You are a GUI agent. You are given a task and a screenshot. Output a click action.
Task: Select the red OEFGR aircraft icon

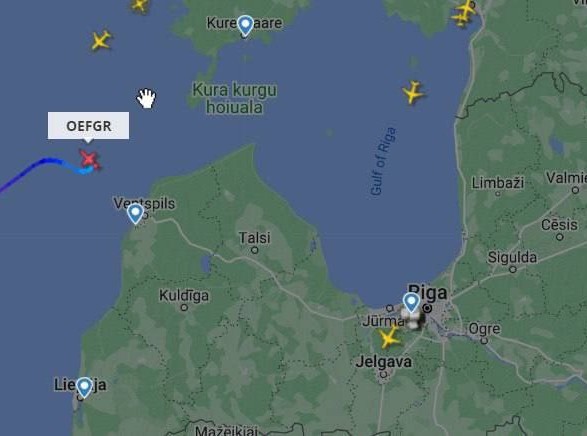pyautogui.click(x=89, y=159)
